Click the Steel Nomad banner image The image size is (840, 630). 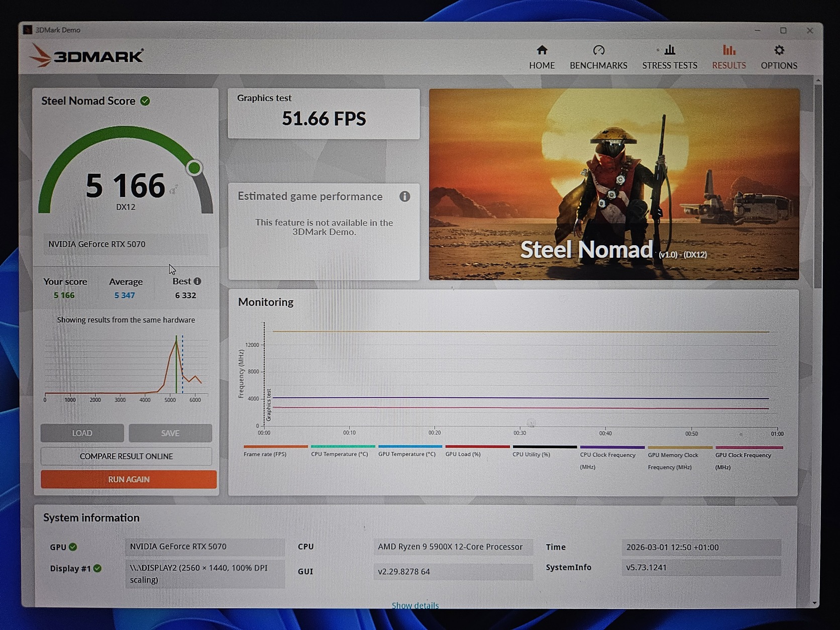[614, 184]
